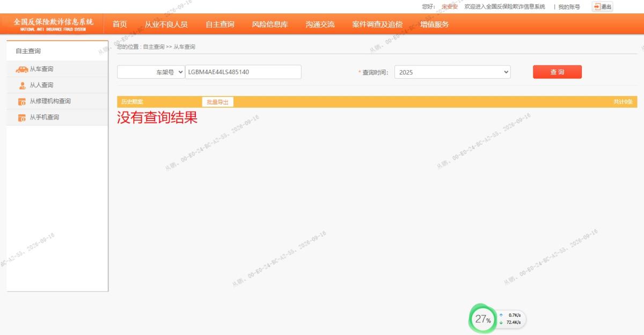Click the person icon beside 从人查询
644x335 pixels.
pyautogui.click(x=22, y=85)
